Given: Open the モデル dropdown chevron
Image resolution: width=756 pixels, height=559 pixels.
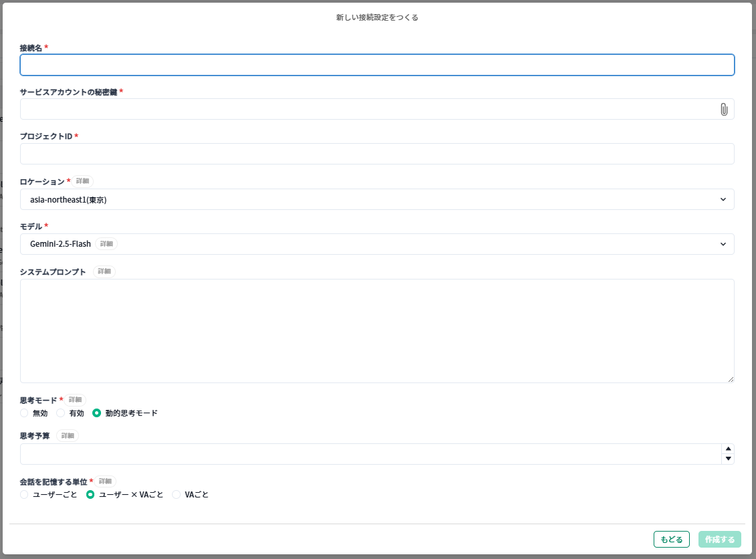Looking at the screenshot, I should [723, 244].
